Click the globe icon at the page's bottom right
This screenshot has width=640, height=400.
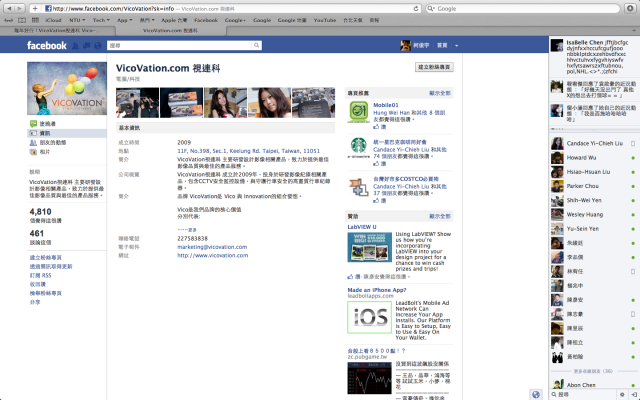536,394
